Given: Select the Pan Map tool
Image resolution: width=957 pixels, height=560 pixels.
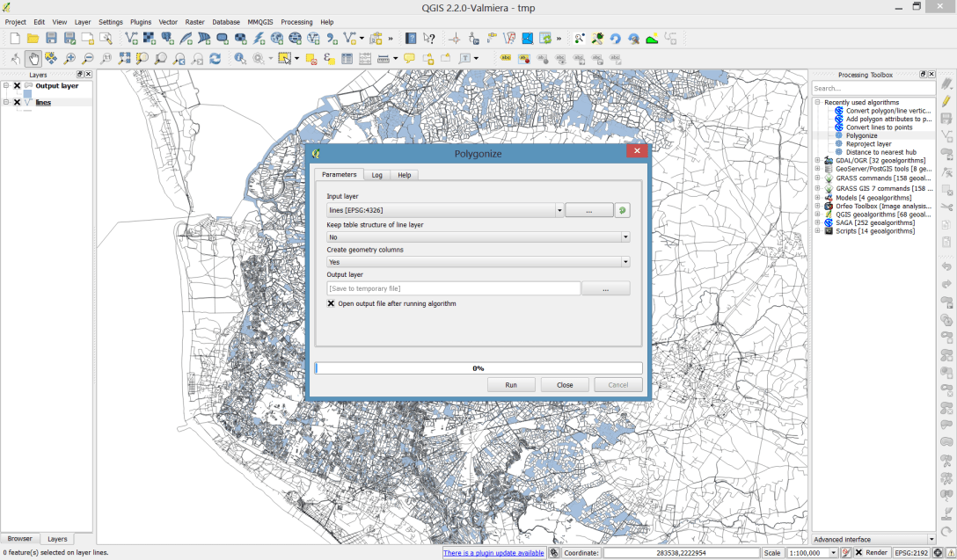Looking at the screenshot, I should [x=33, y=58].
